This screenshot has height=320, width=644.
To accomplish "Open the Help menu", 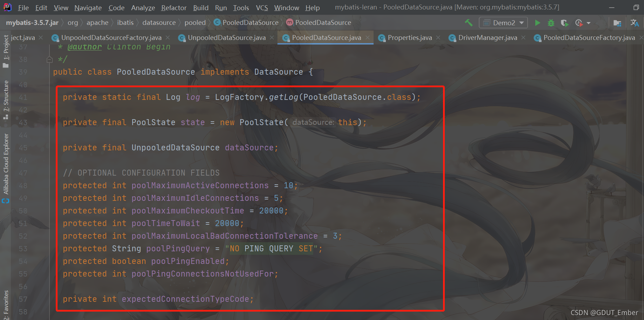I will pyautogui.click(x=313, y=8).
